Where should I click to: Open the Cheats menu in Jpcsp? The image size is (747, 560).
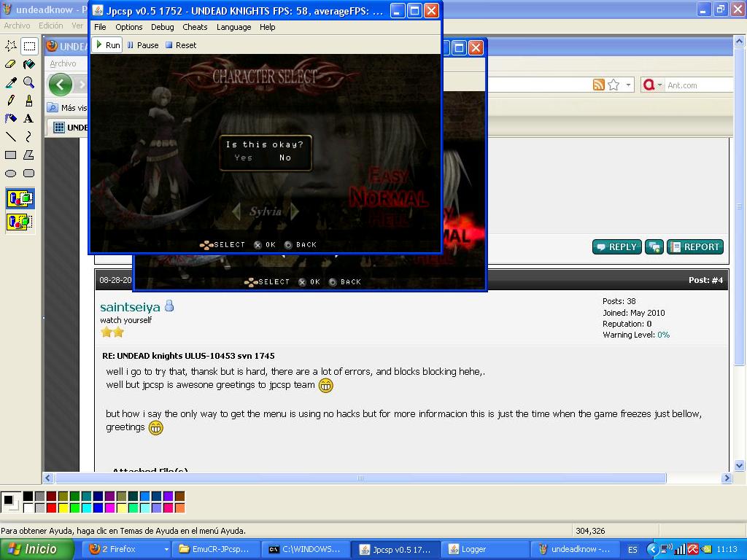pyautogui.click(x=195, y=27)
